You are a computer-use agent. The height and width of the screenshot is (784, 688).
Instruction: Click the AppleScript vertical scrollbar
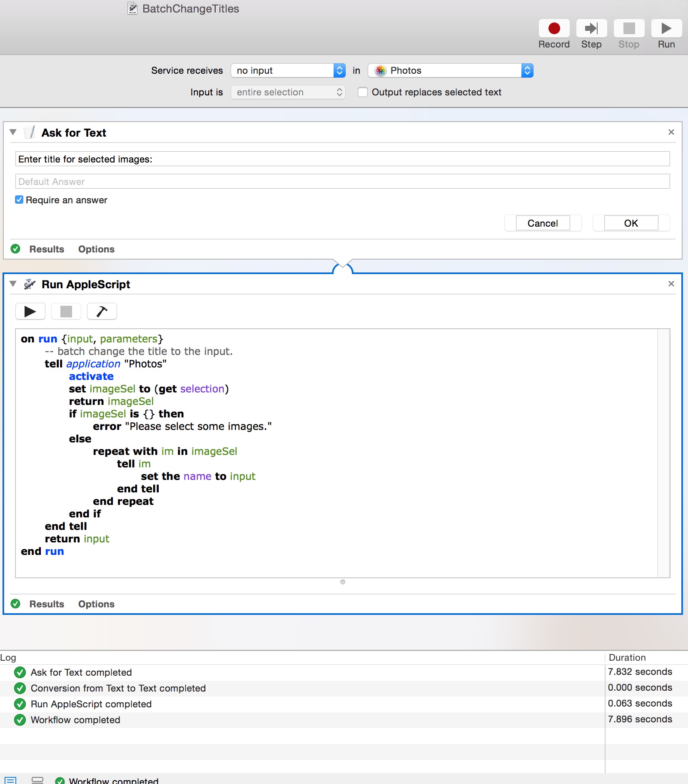tap(663, 453)
